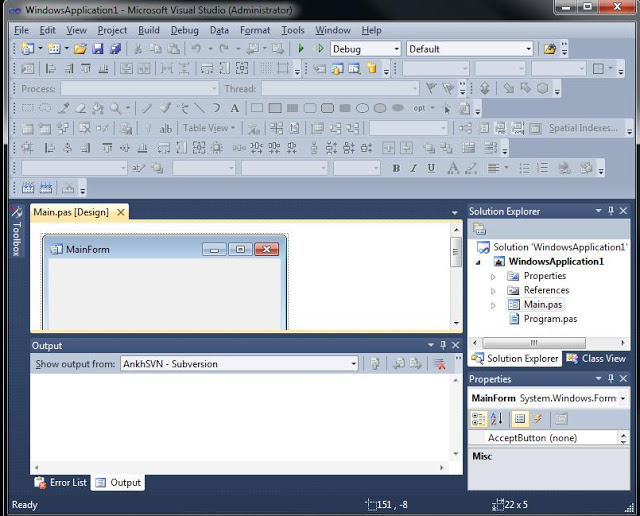Click the Add New Item icon
640x516 pixels.
tap(54, 49)
